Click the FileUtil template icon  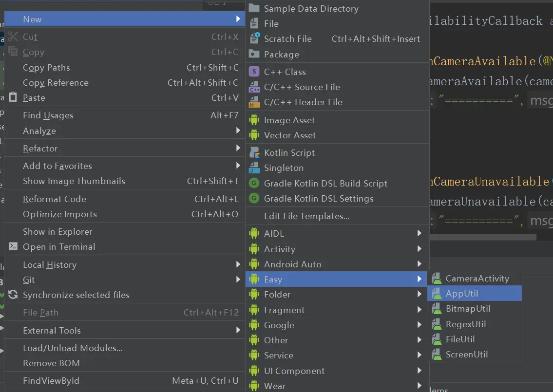(437, 339)
